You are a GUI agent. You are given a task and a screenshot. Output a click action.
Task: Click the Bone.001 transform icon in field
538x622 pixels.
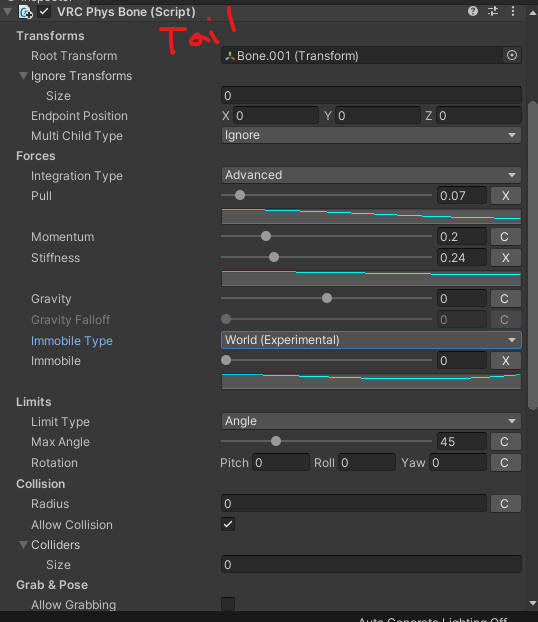point(230,56)
